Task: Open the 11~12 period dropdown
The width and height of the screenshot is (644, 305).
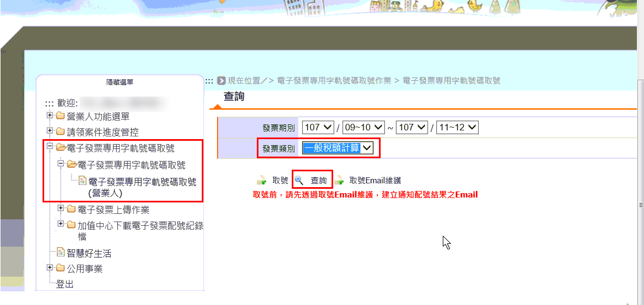Action: tap(458, 128)
